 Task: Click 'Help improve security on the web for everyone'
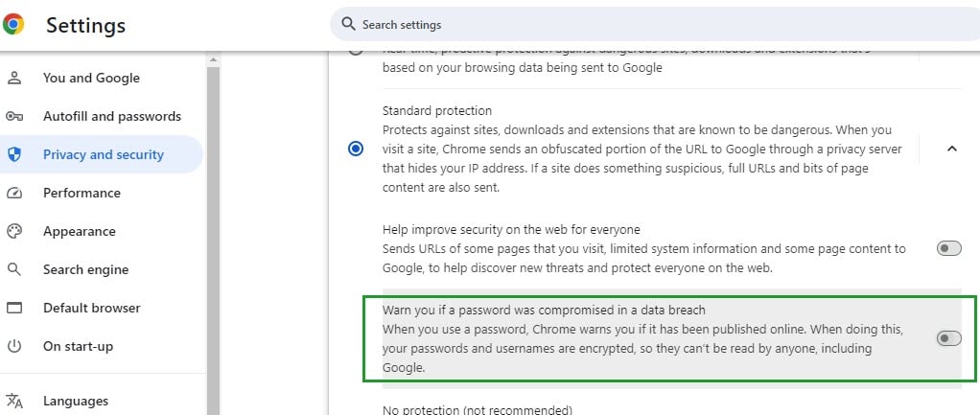tap(511, 229)
